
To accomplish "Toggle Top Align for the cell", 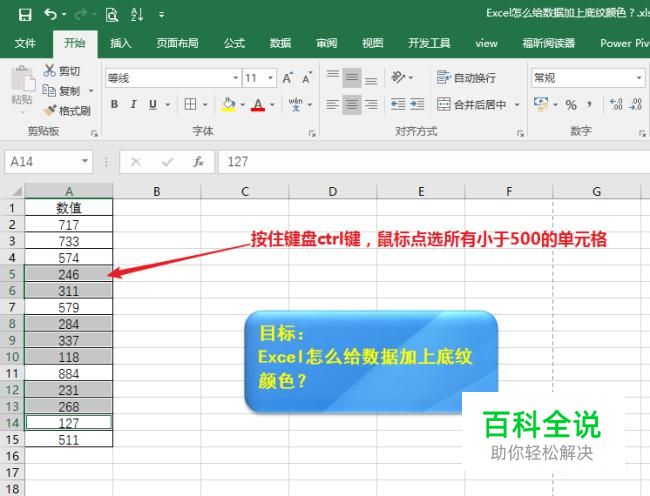I will pyautogui.click(x=332, y=77).
